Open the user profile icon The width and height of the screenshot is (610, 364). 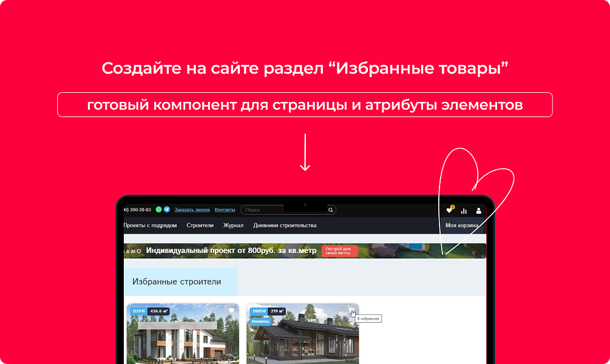point(478,211)
